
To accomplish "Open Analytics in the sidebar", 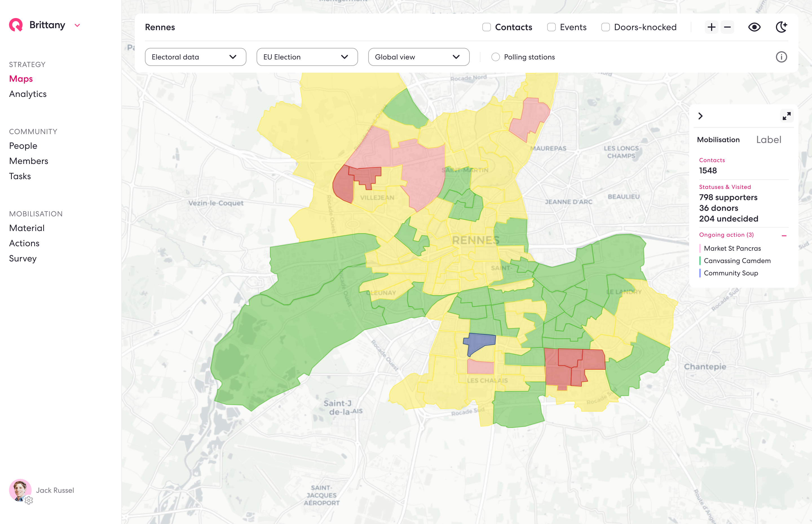I will pyautogui.click(x=28, y=94).
